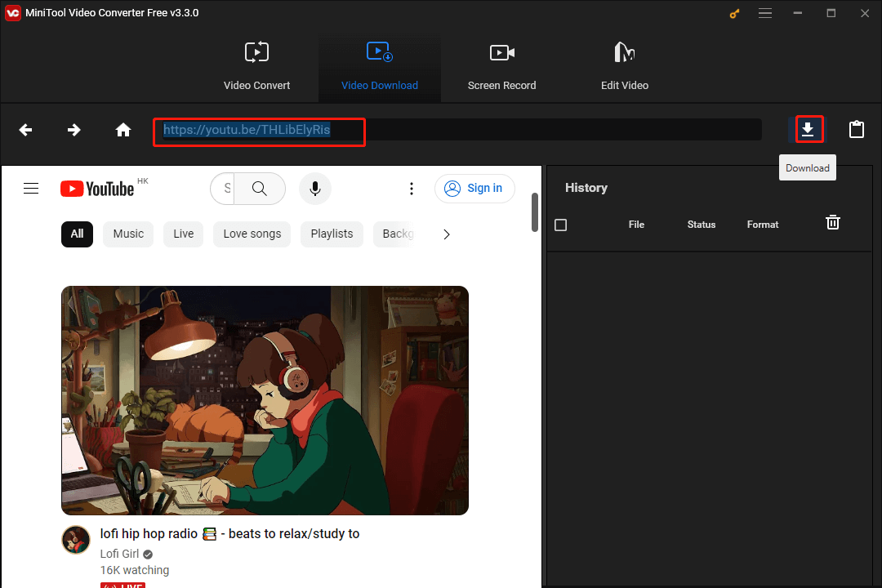Open the YouTube logo home link
Viewport: 882px width, 588px height.
click(x=97, y=189)
